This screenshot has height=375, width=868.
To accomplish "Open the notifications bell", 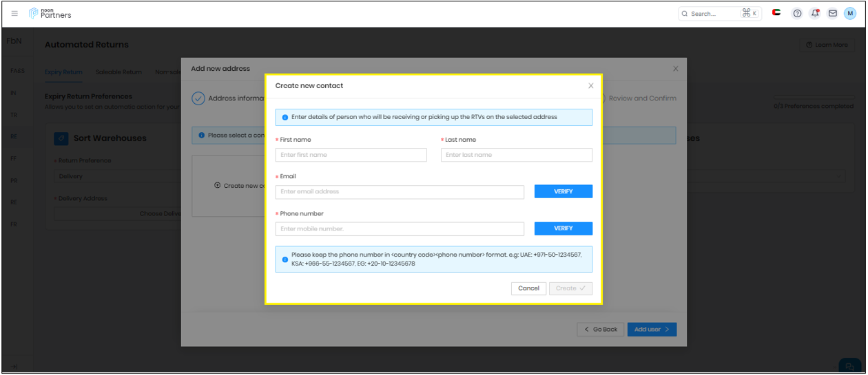I will 815,14.
